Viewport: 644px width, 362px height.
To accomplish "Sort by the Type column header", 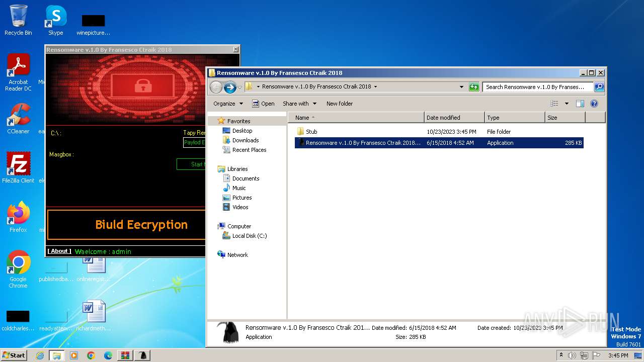I will (515, 118).
